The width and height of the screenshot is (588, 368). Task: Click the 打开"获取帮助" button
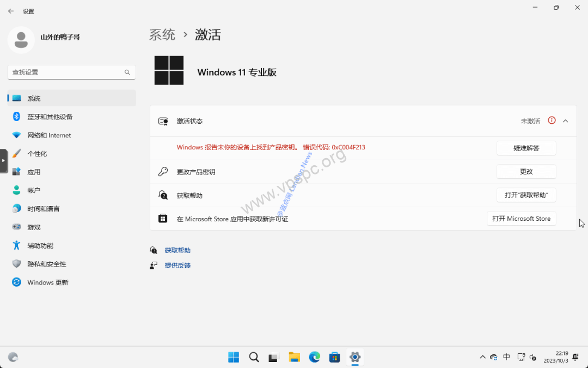tap(526, 195)
